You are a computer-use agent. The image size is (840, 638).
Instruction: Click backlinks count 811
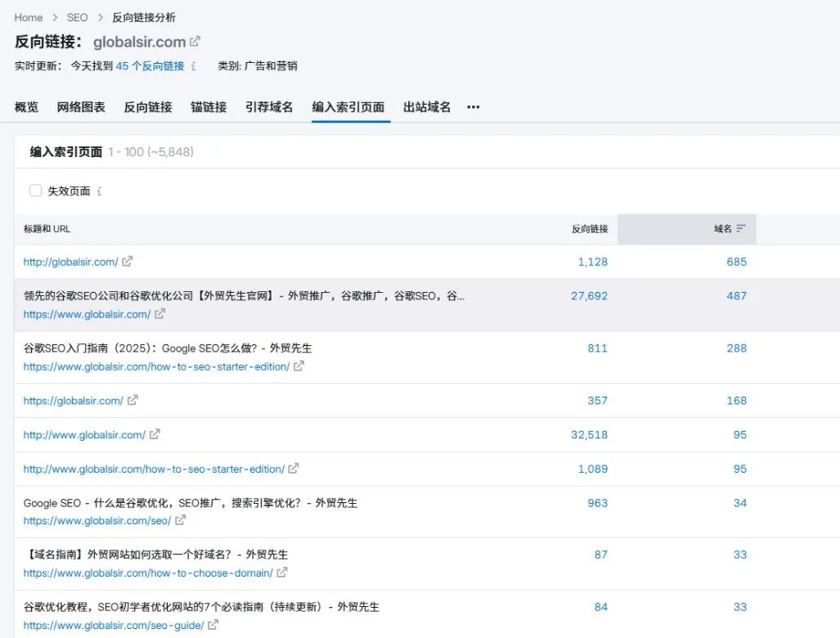(x=597, y=348)
